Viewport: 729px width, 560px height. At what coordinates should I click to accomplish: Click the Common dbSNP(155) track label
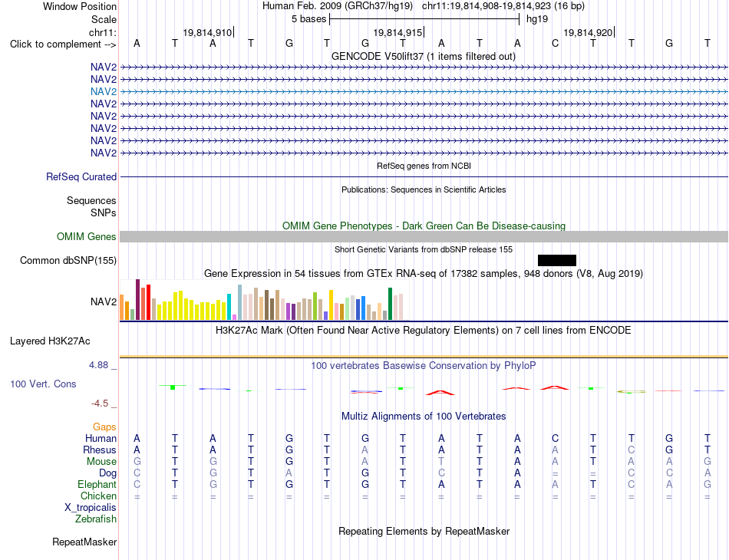tap(68, 260)
